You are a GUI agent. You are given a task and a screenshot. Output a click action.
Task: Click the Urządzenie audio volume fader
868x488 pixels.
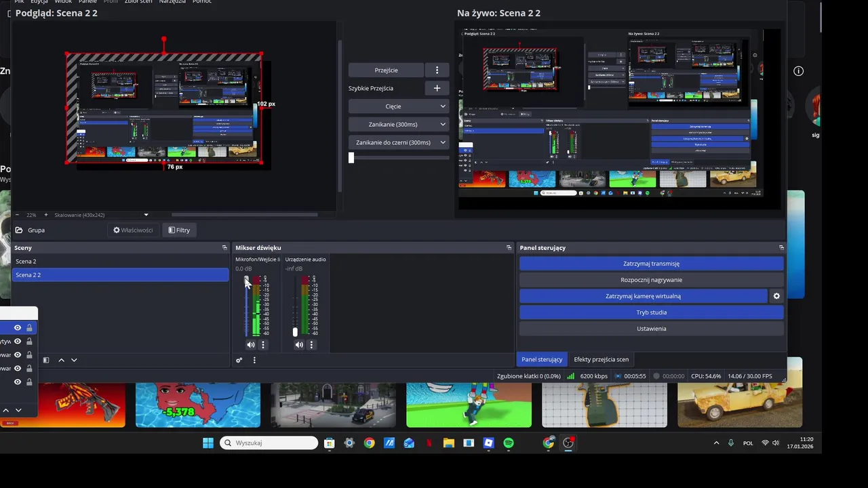pyautogui.click(x=295, y=331)
